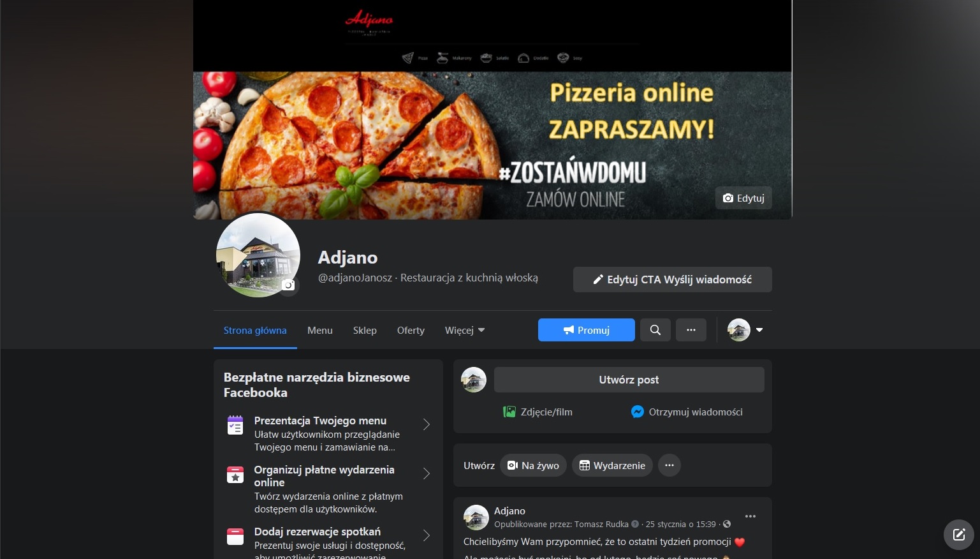Open page search magnifier icon
Viewport: 980px width, 559px height.
(x=655, y=330)
